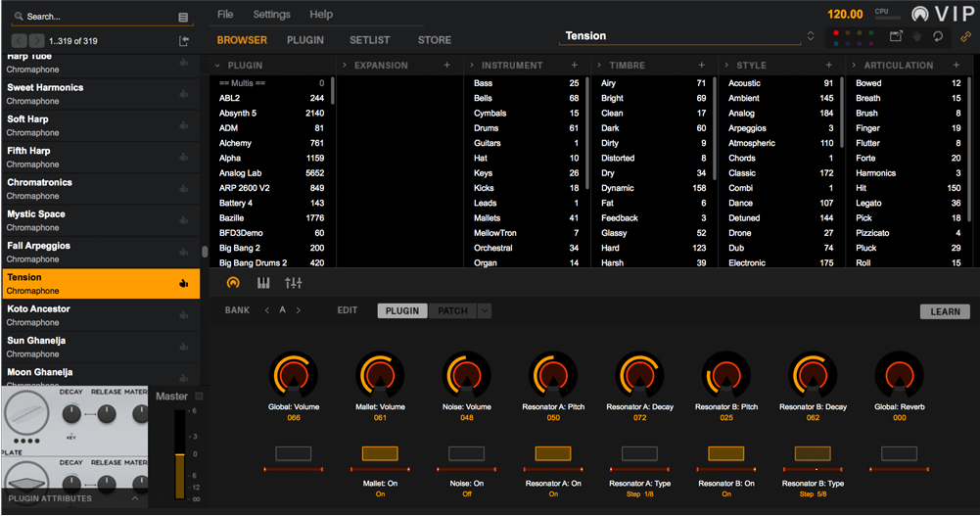980x516 pixels.
Task: Select the keyboard view icon
Action: point(263,283)
